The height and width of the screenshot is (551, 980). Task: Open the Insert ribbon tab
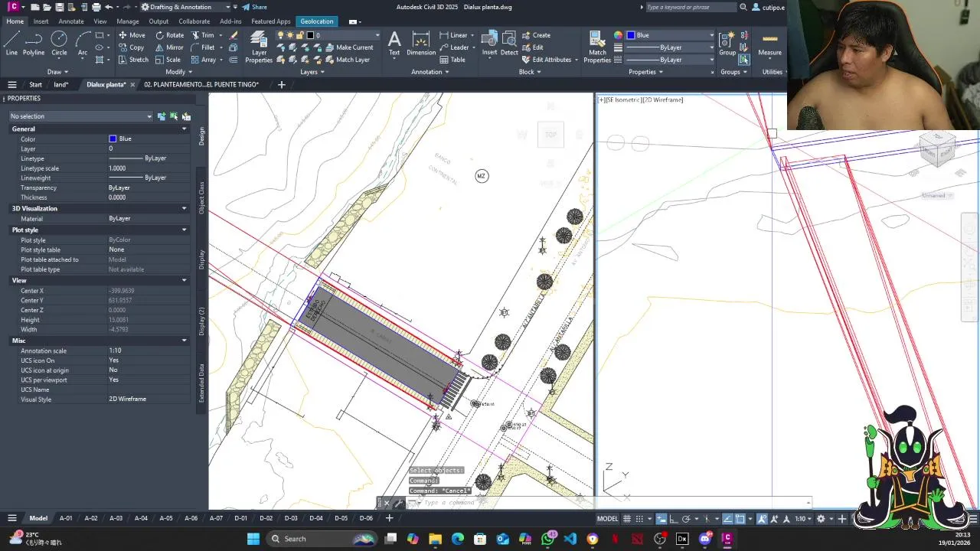click(x=41, y=21)
